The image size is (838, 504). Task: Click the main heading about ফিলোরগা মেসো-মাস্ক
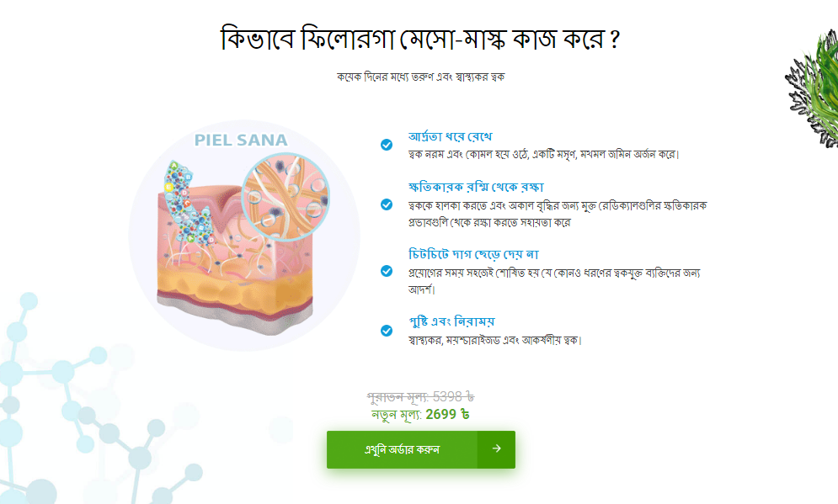click(x=419, y=40)
